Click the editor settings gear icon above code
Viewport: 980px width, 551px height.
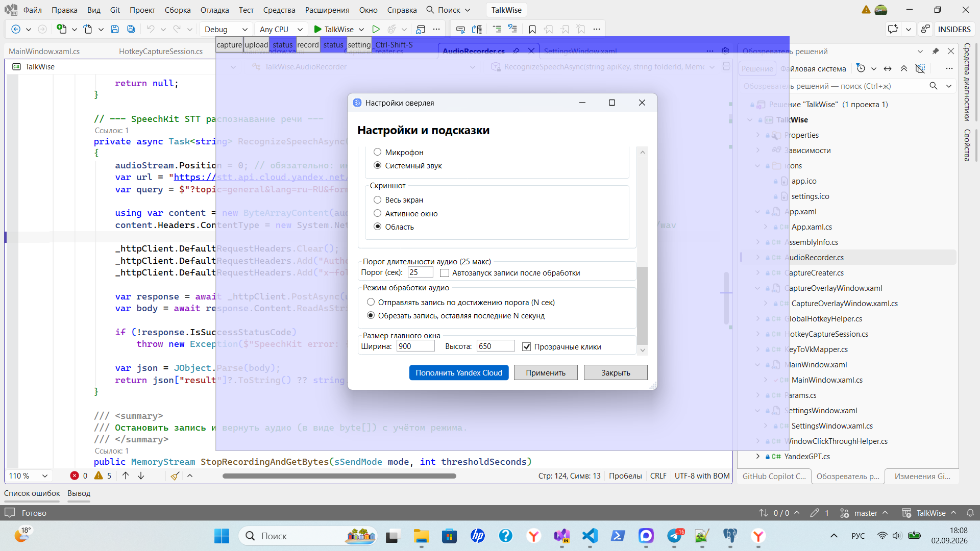(725, 51)
